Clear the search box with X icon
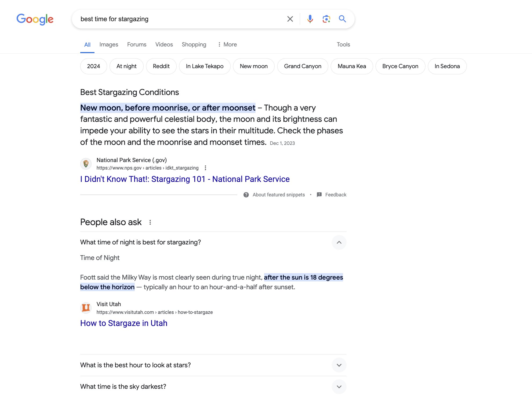 (x=290, y=19)
